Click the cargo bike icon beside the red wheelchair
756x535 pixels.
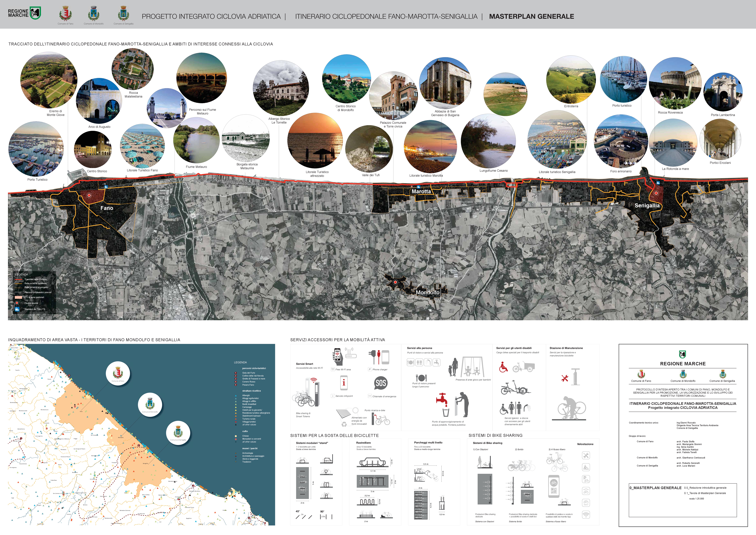524,367
